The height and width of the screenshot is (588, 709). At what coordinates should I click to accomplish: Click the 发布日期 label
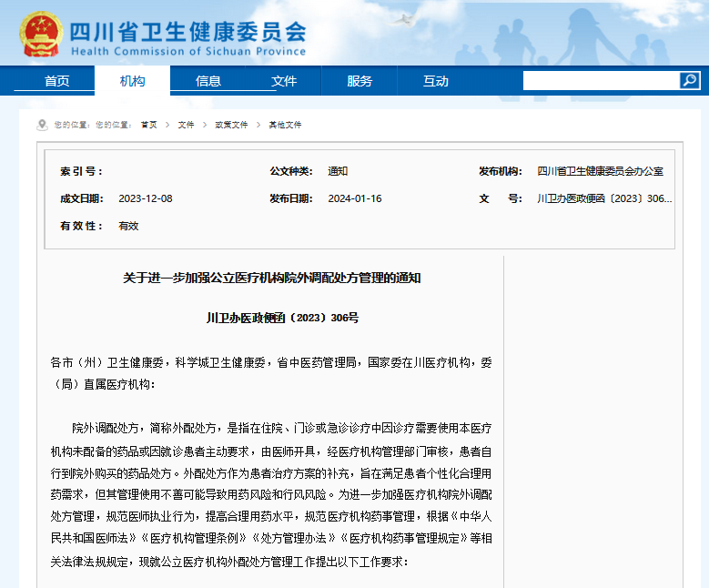(291, 198)
